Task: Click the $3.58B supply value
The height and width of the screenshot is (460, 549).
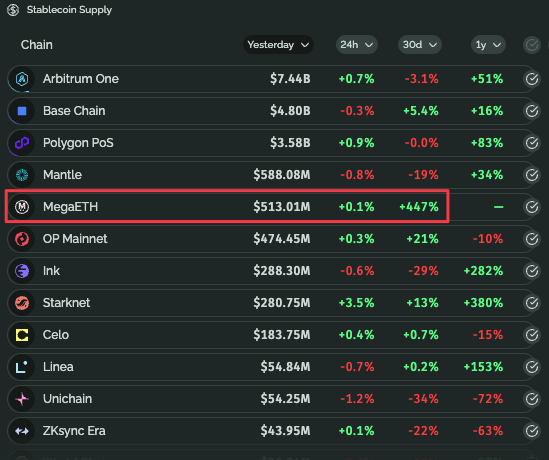Action: 290,143
